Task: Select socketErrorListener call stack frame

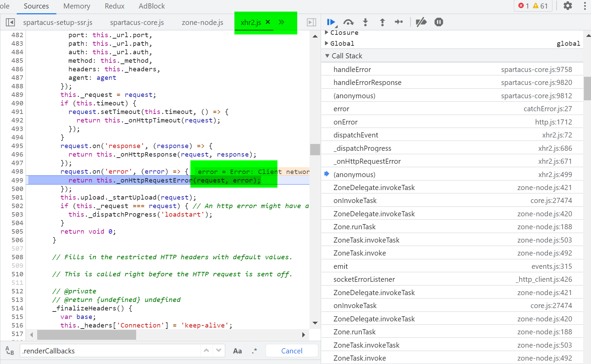Action: click(452, 279)
